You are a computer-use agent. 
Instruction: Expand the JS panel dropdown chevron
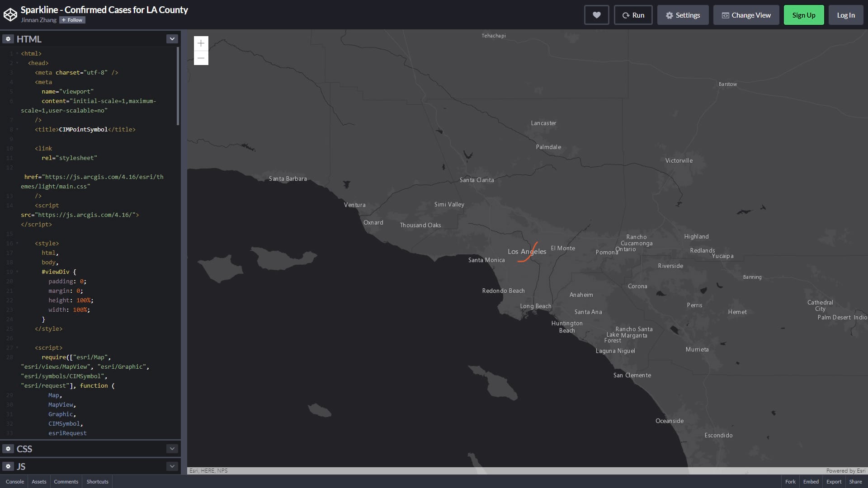[x=172, y=466]
